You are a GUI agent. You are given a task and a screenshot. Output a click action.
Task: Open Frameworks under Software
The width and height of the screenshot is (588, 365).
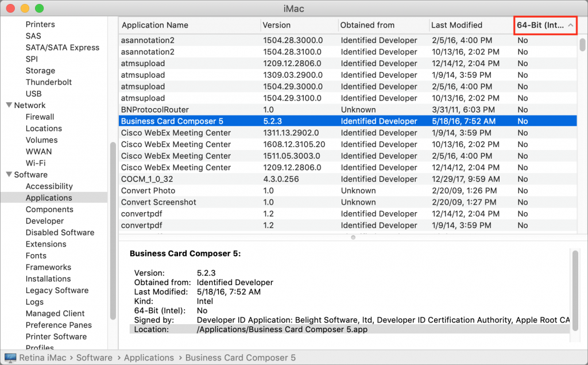click(48, 267)
